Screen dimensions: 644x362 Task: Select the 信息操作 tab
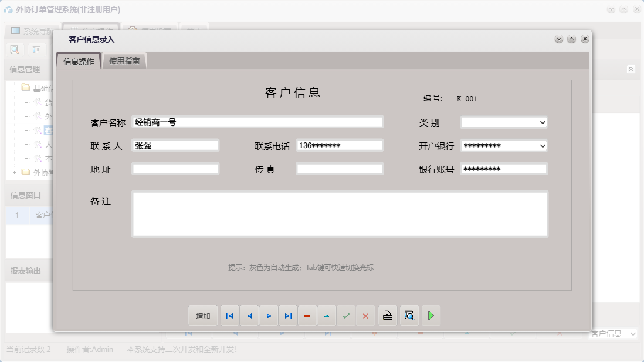(x=79, y=60)
